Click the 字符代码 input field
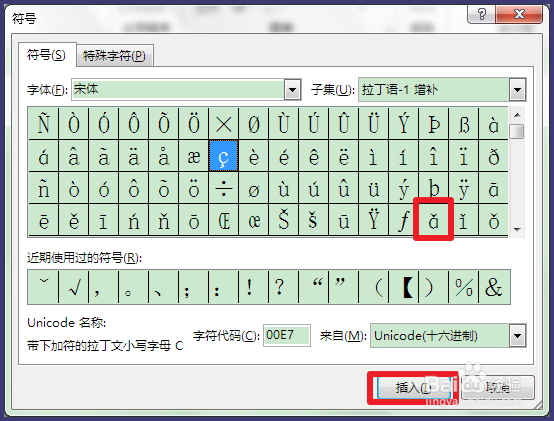This screenshot has width=554, height=421. (x=287, y=335)
